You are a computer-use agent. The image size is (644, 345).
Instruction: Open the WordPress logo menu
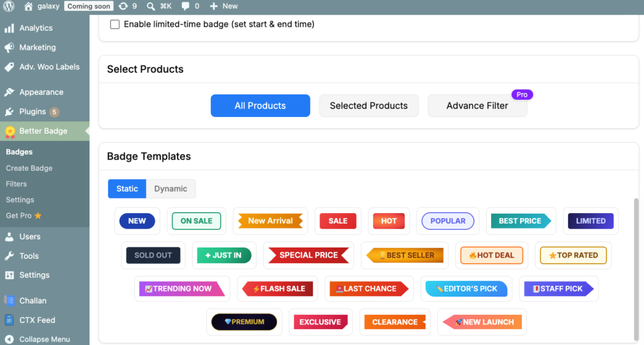(9, 6)
